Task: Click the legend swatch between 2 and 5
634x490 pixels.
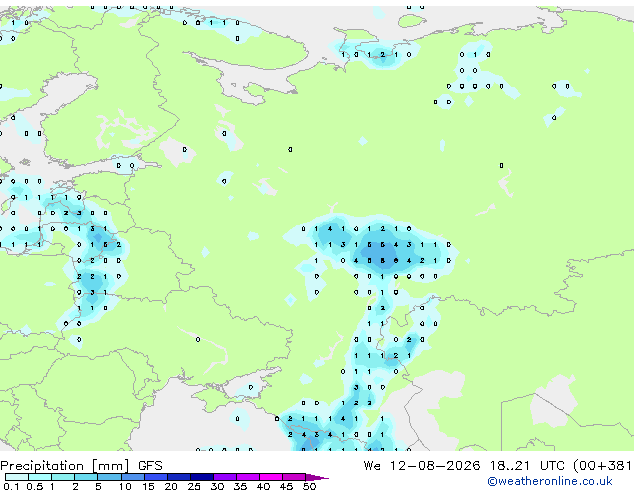Action: pos(86,477)
